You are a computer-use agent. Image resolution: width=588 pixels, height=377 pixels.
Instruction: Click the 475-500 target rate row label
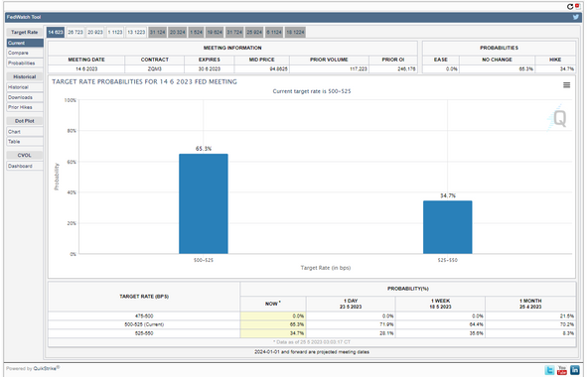coord(144,315)
